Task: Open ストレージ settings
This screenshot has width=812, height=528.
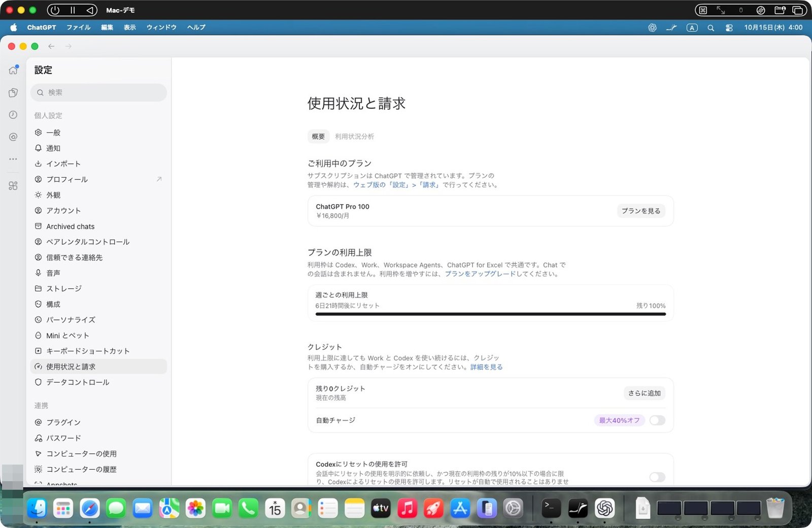Action: pyautogui.click(x=98, y=288)
